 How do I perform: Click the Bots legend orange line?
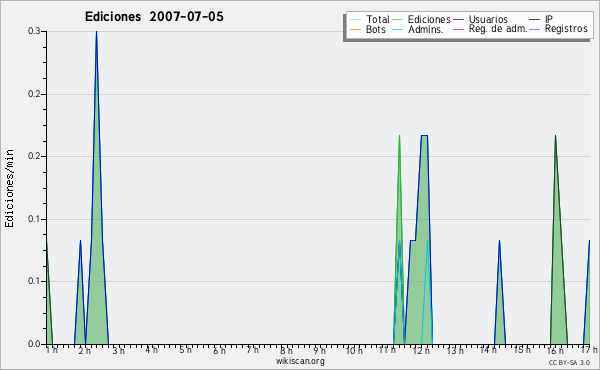click(355, 29)
